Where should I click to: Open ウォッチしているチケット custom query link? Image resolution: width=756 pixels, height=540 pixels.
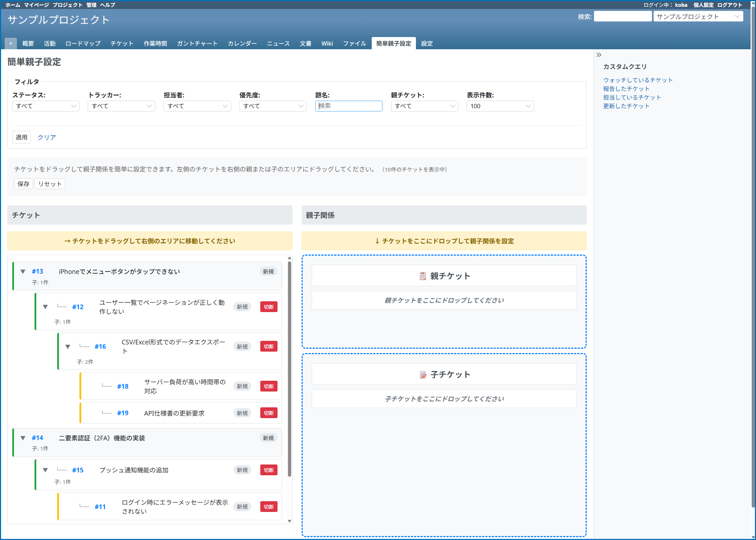tap(637, 80)
